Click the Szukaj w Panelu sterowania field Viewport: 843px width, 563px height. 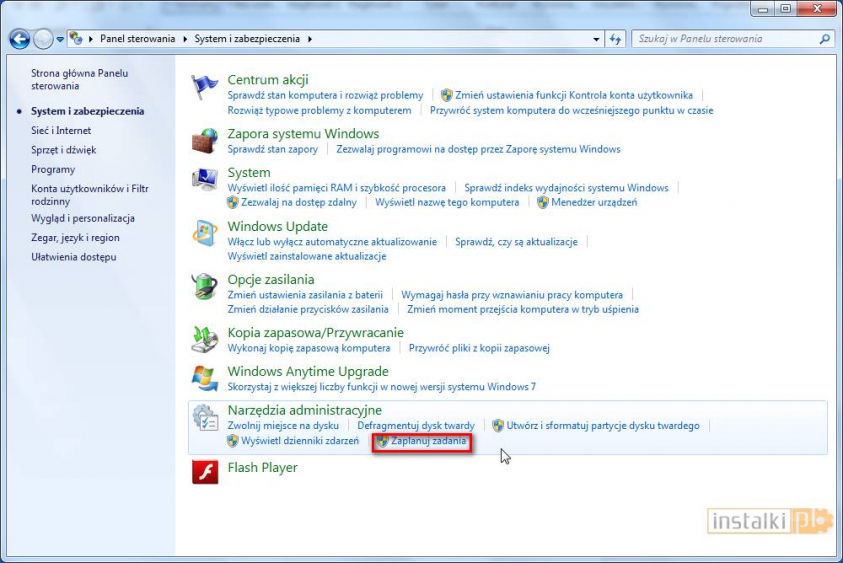724,39
